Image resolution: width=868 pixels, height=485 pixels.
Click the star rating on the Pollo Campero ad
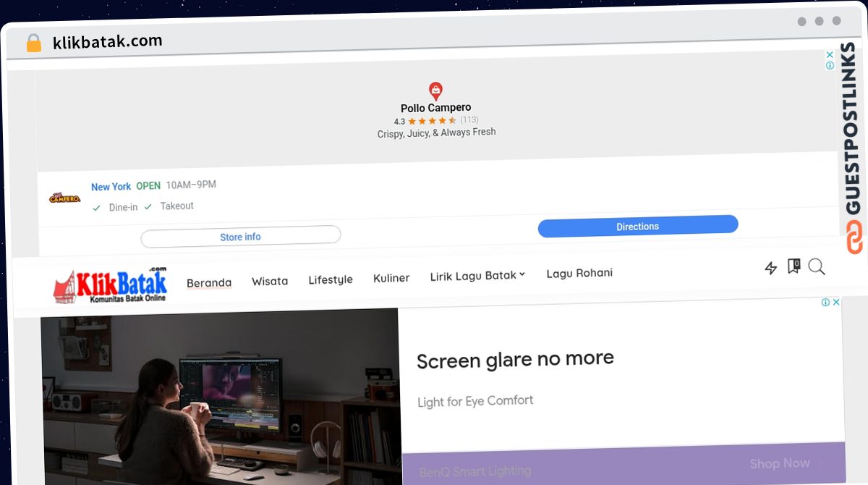click(x=432, y=121)
